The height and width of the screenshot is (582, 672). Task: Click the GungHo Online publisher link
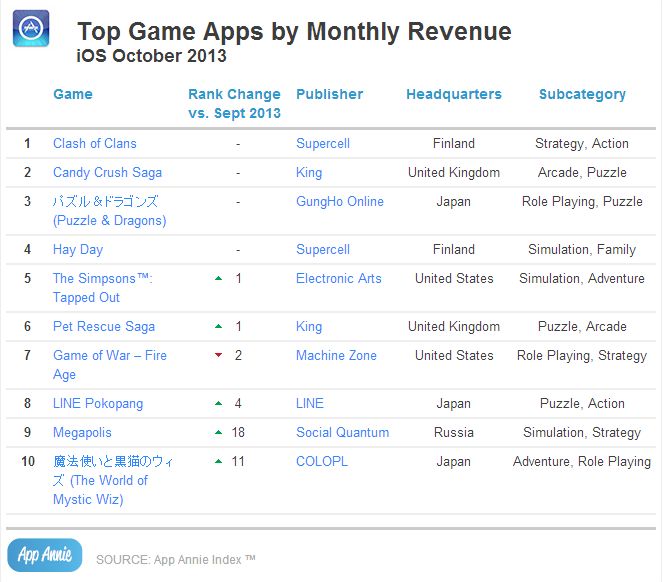click(340, 201)
